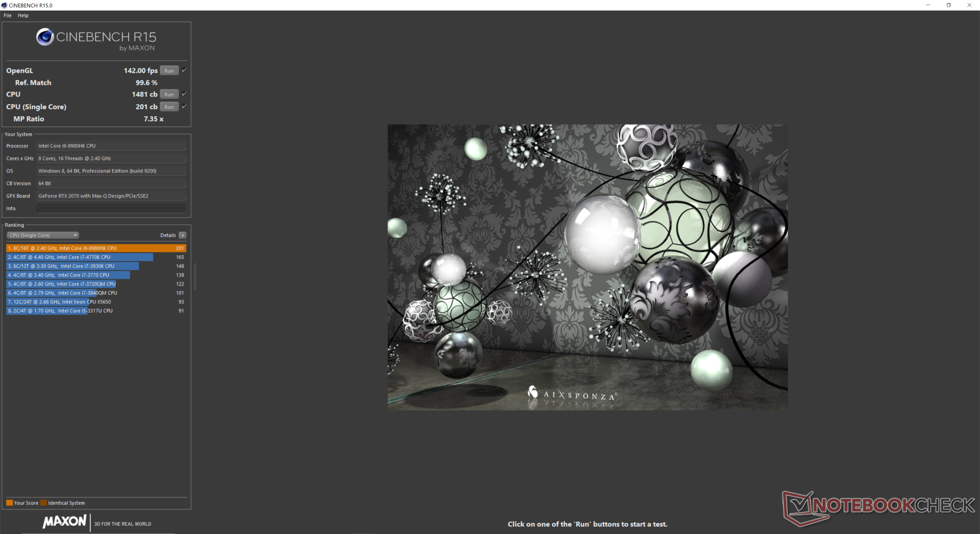
Task: Toggle the OpenGL test checkbox
Action: pyautogui.click(x=184, y=70)
